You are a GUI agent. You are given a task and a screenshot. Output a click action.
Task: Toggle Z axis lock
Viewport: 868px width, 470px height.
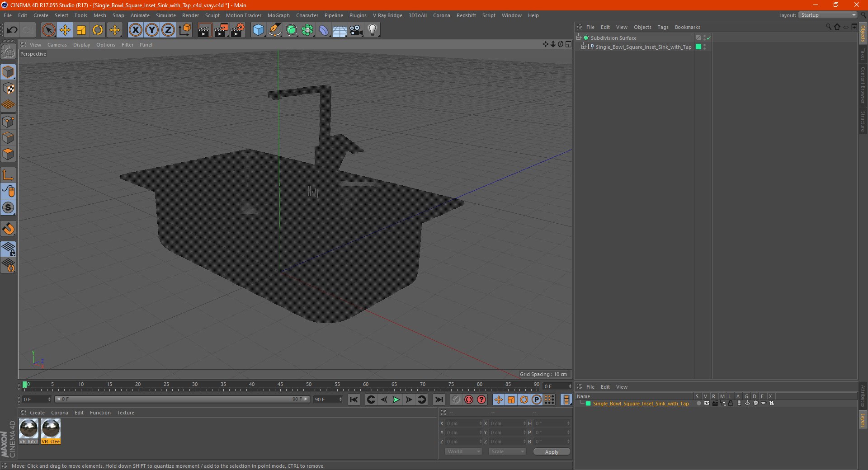[x=168, y=30]
